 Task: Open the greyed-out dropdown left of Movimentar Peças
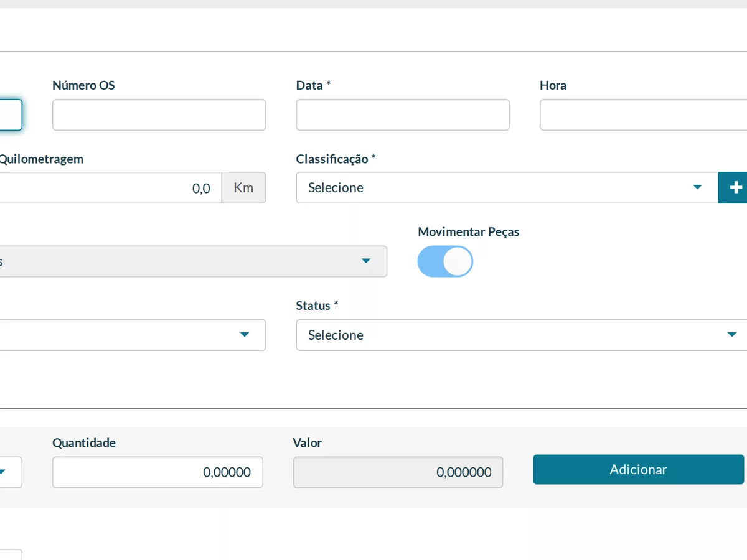point(194,261)
